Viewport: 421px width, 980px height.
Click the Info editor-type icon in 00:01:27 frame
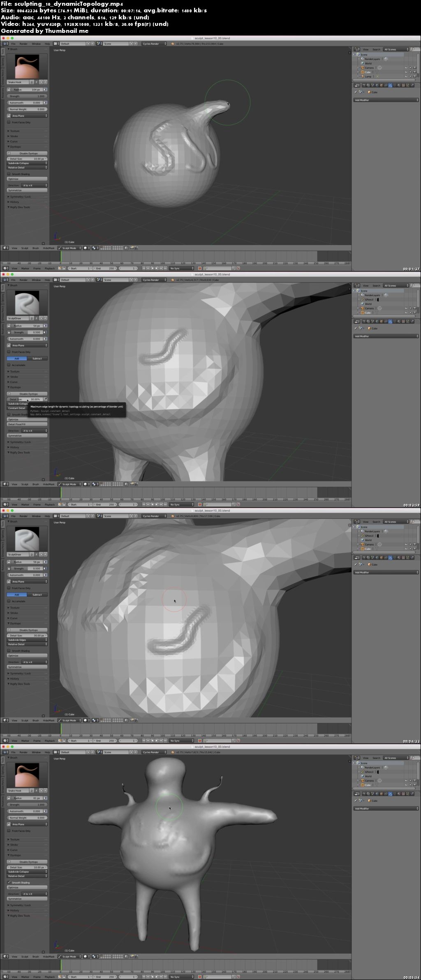pos(5,44)
